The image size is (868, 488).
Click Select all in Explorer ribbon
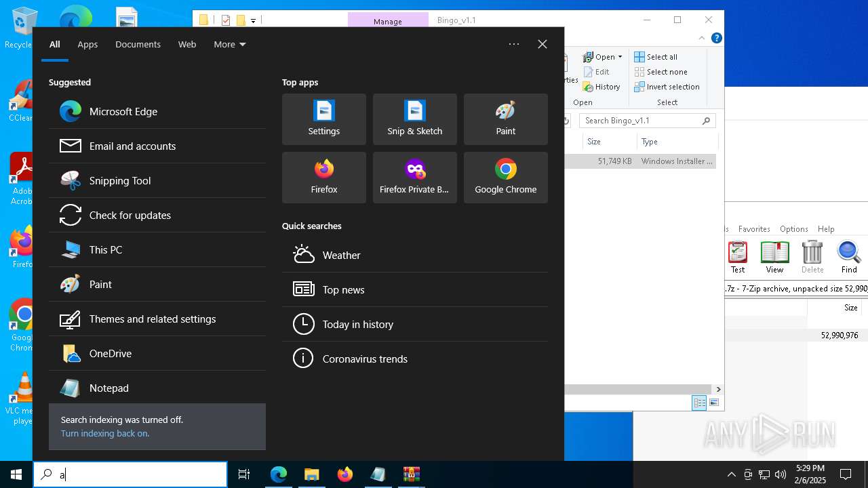[x=656, y=57]
